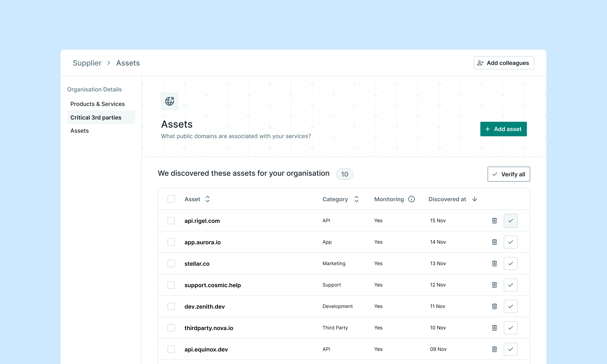Verify thirdparty.nova.io with checkmark
Screen dimensions: 607x364
[510, 328]
